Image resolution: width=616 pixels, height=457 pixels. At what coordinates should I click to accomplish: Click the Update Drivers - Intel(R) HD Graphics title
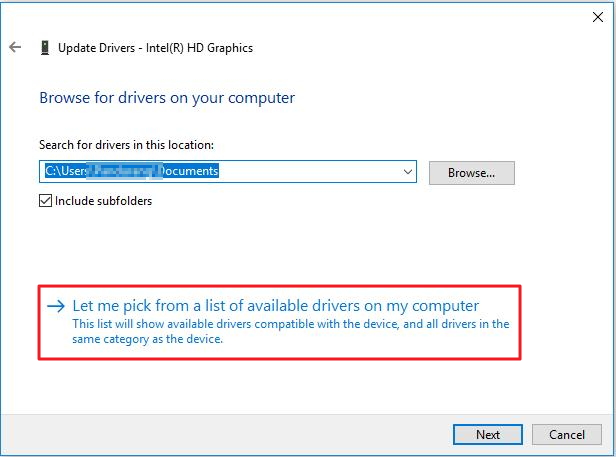coord(155,47)
